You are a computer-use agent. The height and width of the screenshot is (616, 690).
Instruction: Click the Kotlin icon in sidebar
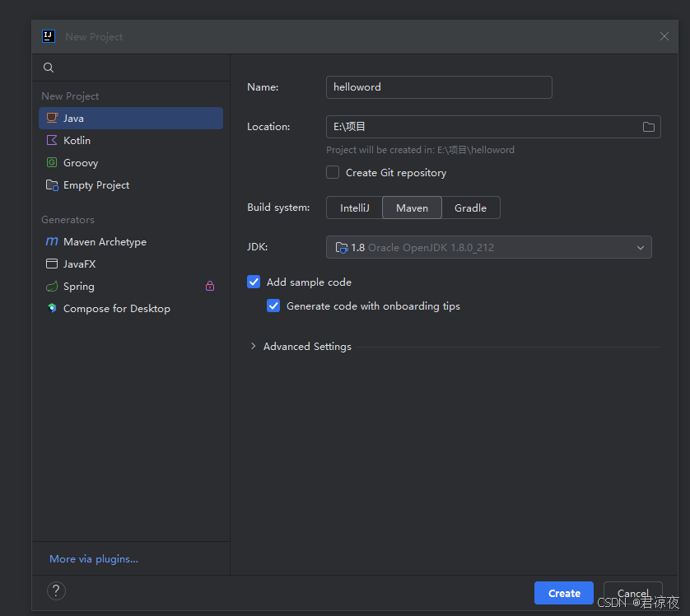[x=52, y=141]
